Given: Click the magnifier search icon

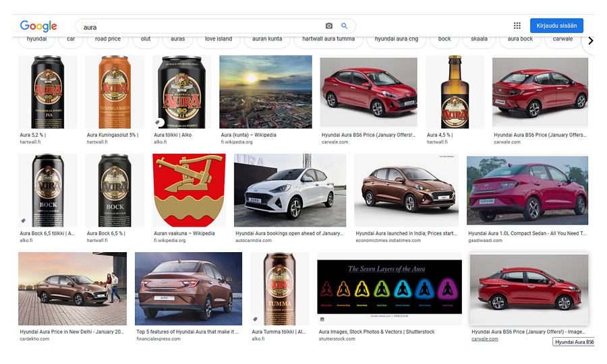Looking at the screenshot, I should coord(344,26).
